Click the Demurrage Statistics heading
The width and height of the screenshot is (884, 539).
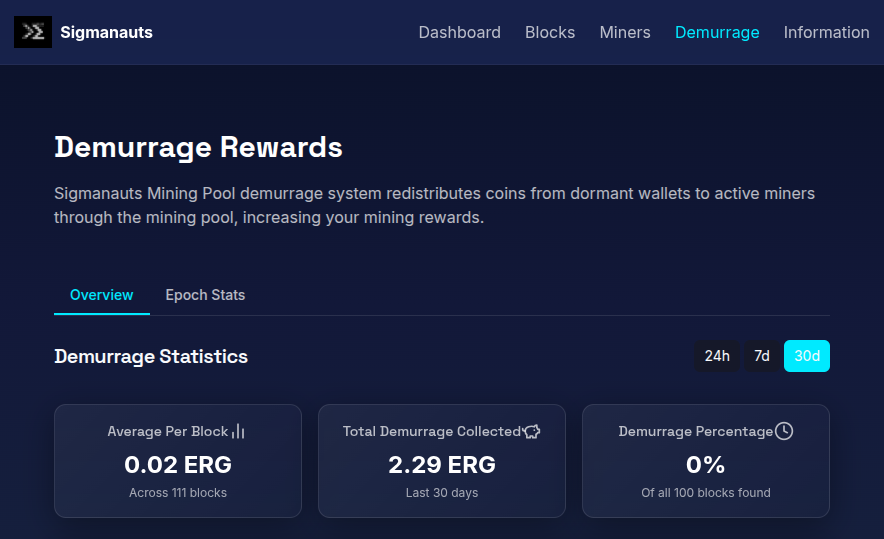click(151, 356)
